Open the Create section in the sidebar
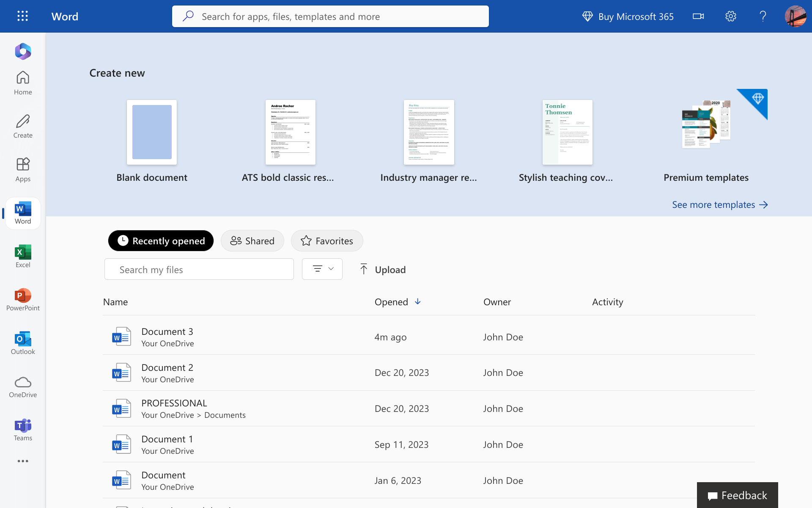 click(x=22, y=126)
